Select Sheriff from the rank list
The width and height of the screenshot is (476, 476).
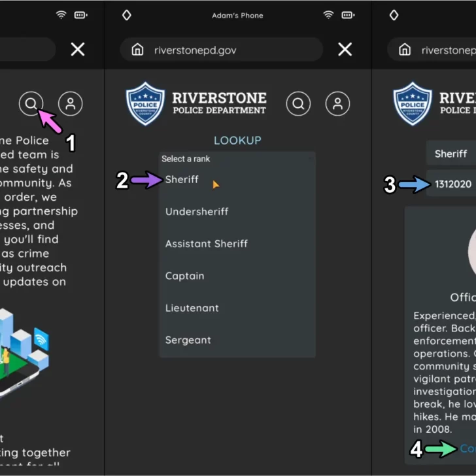182,180
